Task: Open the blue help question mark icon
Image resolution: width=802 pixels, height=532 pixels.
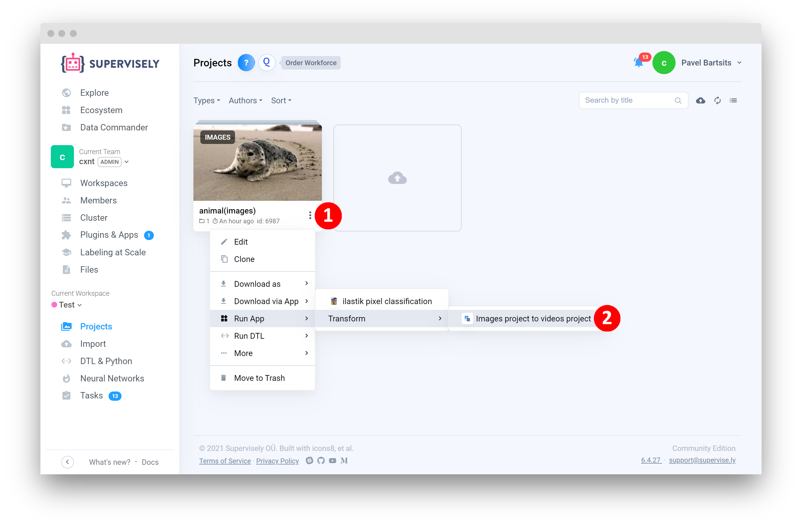Action: click(x=246, y=63)
